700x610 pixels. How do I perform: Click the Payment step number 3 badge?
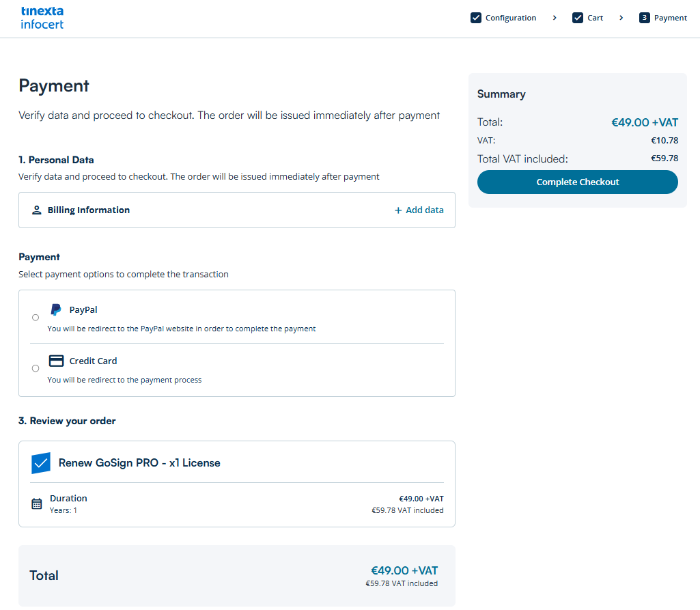coord(644,18)
